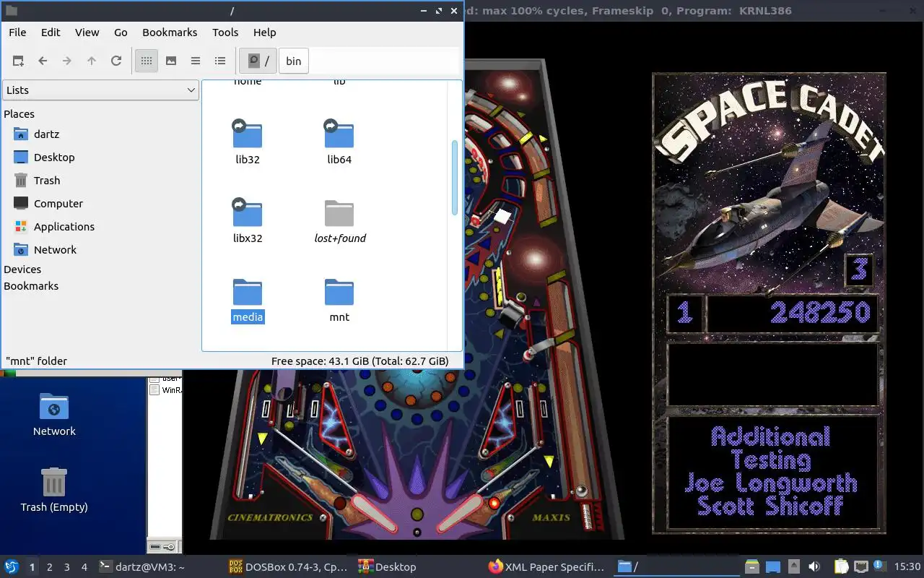
Task: Select the libx32 folder icon
Action: point(247,213)
